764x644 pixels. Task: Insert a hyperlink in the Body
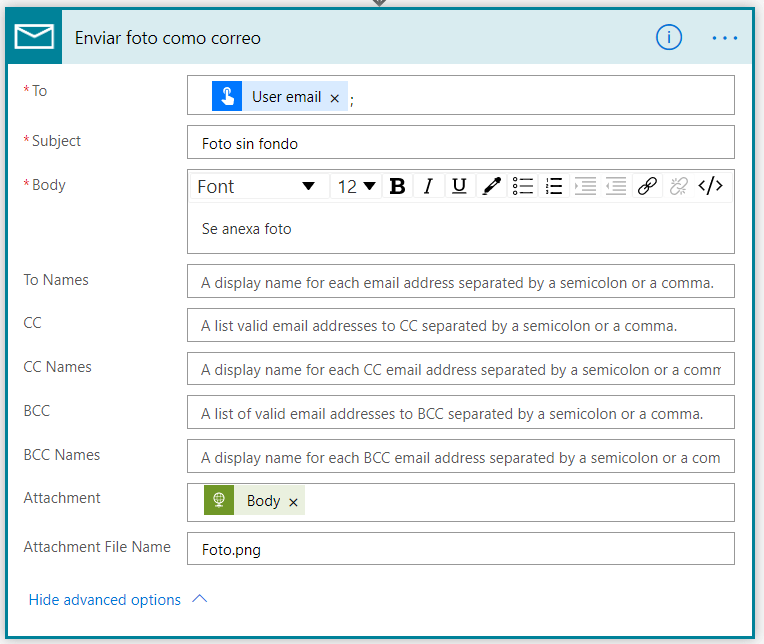(x=647, y=186)
